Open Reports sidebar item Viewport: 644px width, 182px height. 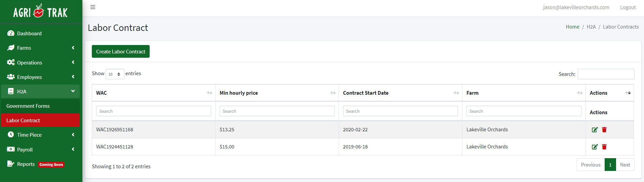(40, 164)
